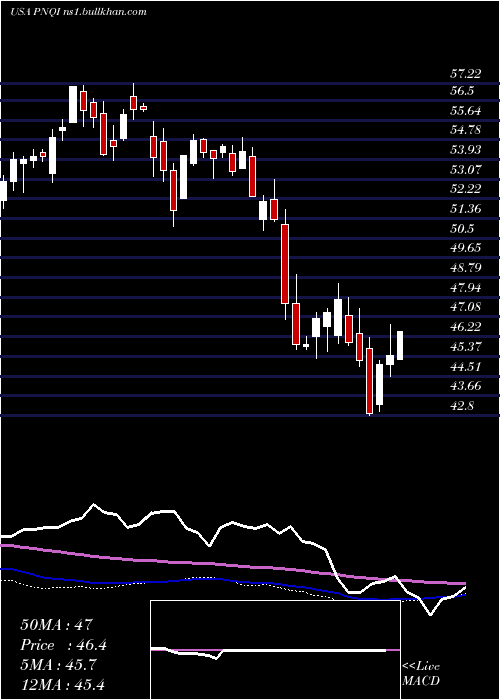Image resolution: width=500 pixels, height=700 pixels.
Task: Click the tall white candlestick at chart peak
Action: point(73,104)
